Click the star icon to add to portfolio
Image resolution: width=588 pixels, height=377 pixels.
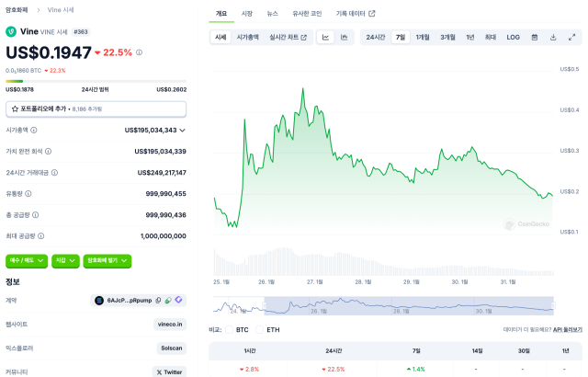click(x=16, y=109)
